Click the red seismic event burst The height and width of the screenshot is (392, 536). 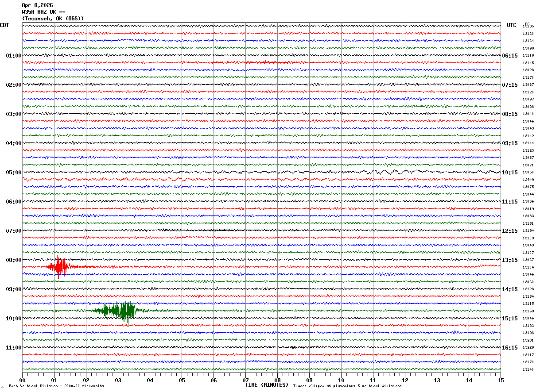[59, 267]
